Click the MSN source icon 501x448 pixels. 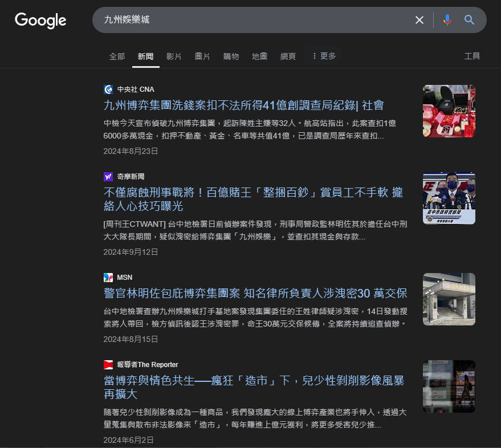pos(108,278)
